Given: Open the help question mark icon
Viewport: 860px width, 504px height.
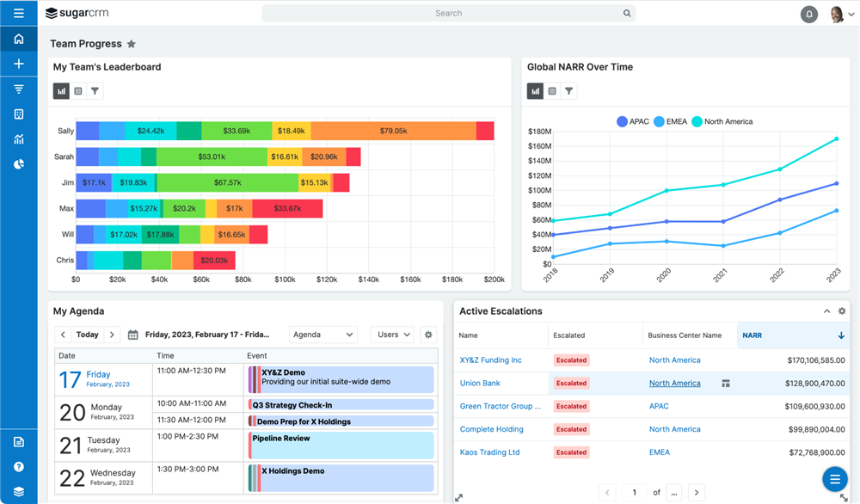Looking at the screenshot, I should coord(18,467).
